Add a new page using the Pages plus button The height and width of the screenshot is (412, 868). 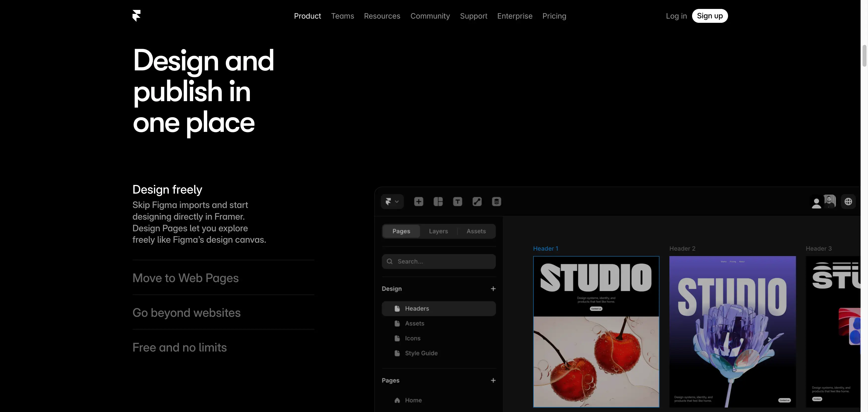(x=493, y=380)
